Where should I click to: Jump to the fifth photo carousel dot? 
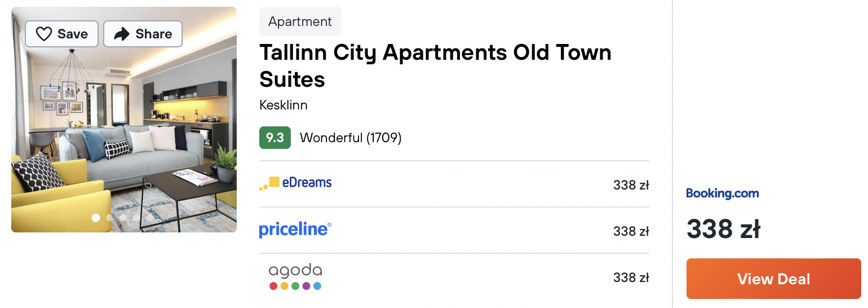pyautogui.click(x=150, y=217)
